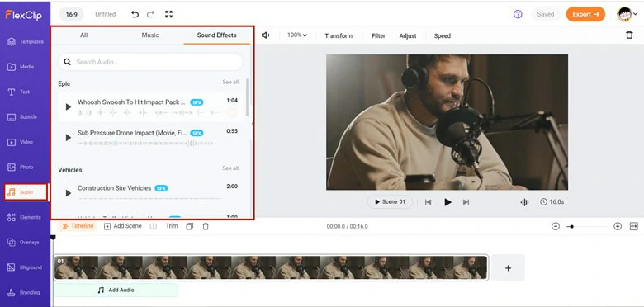
Task: Duplicate scene with copy icon
Action: click(189, 226)
